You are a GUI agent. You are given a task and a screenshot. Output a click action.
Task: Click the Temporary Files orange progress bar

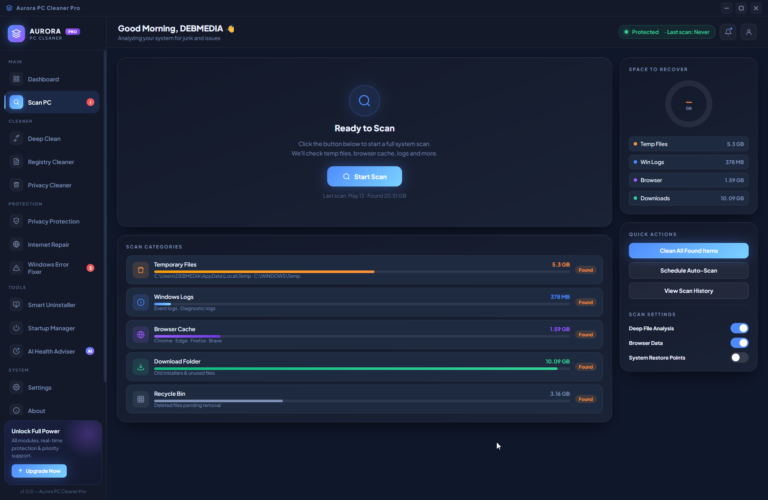[264, 271]
